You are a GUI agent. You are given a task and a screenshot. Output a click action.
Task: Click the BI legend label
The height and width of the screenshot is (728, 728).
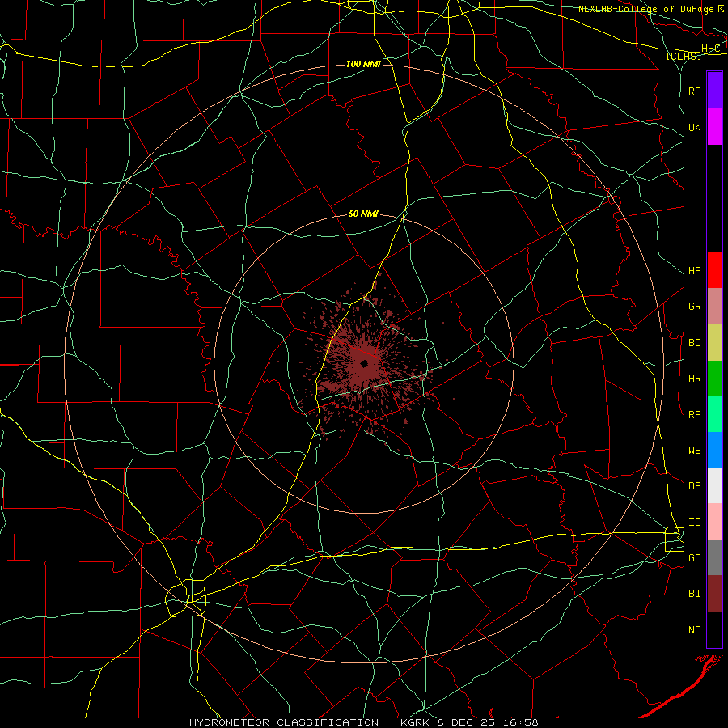[x=694, y=594]
